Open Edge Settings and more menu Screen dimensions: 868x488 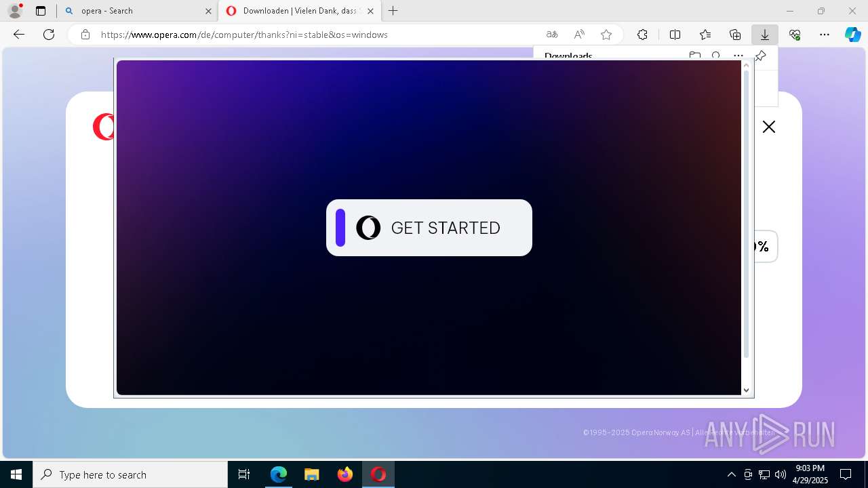tap(825, 35)
